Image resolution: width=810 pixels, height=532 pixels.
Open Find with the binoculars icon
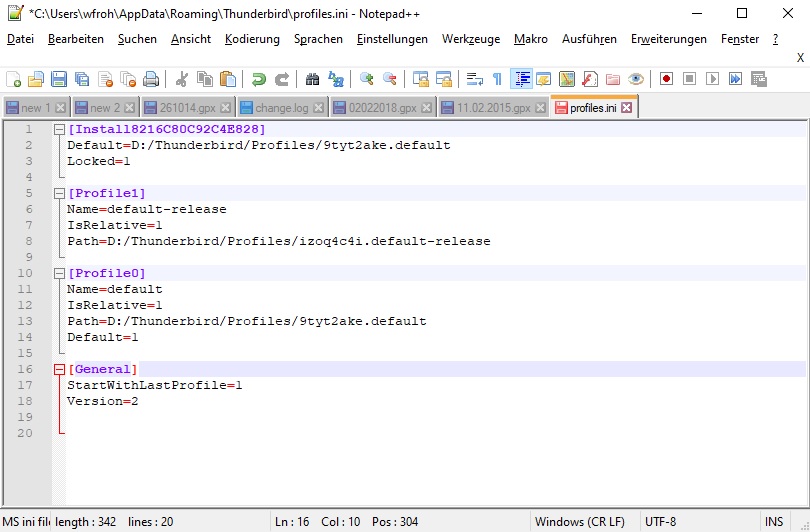[x=313, y=79]
